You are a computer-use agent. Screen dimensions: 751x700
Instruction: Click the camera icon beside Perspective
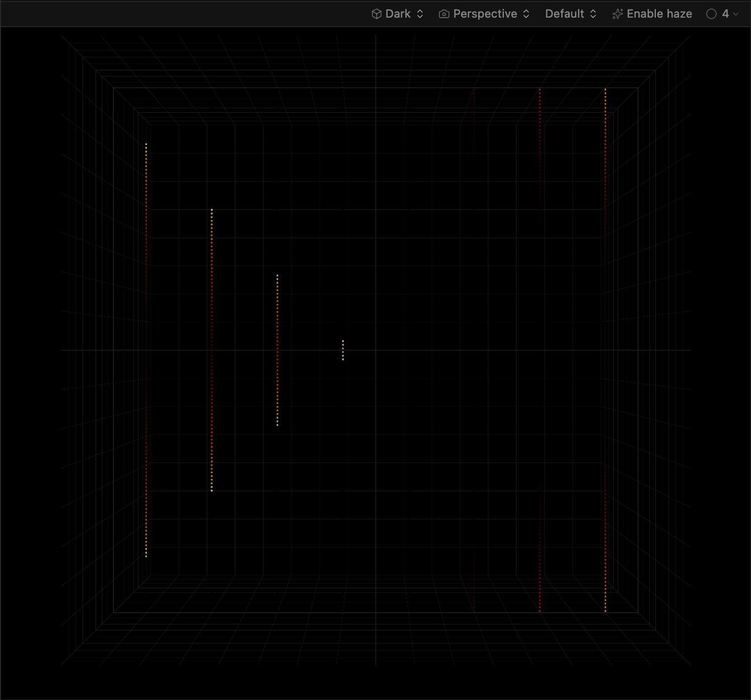pyautogui.click(x=444, y=14)
